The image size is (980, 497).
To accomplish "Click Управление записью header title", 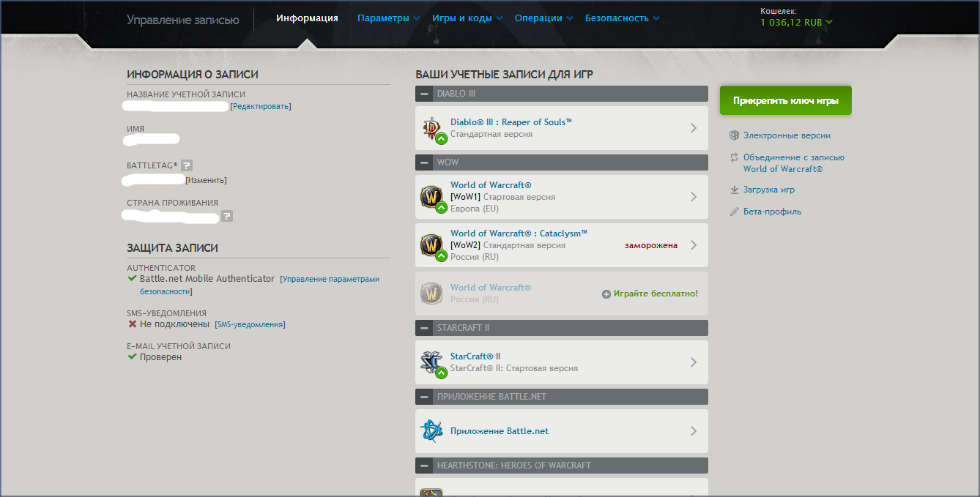I will (183, 20).
